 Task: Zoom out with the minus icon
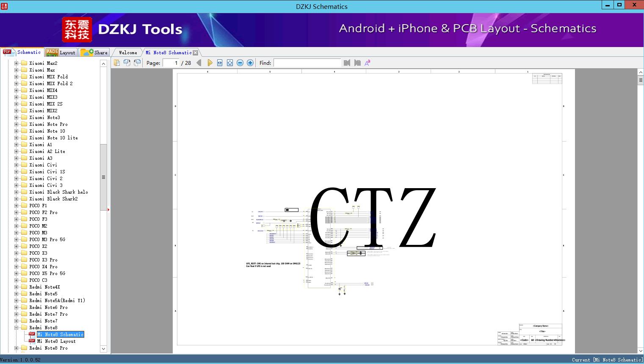click(240, 63)
